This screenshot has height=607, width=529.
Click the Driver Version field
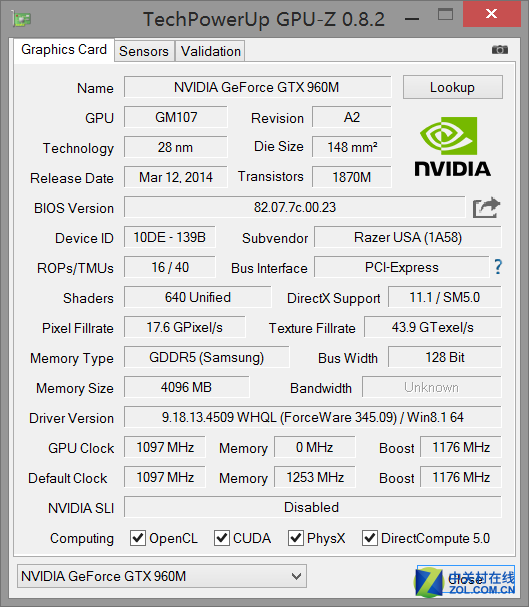[313, 417]
